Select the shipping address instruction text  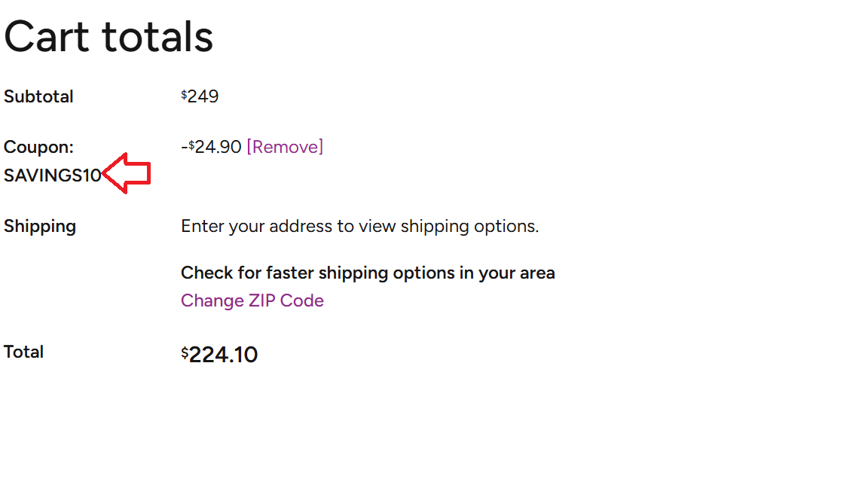pyautogui.click(x=359, y=225)
